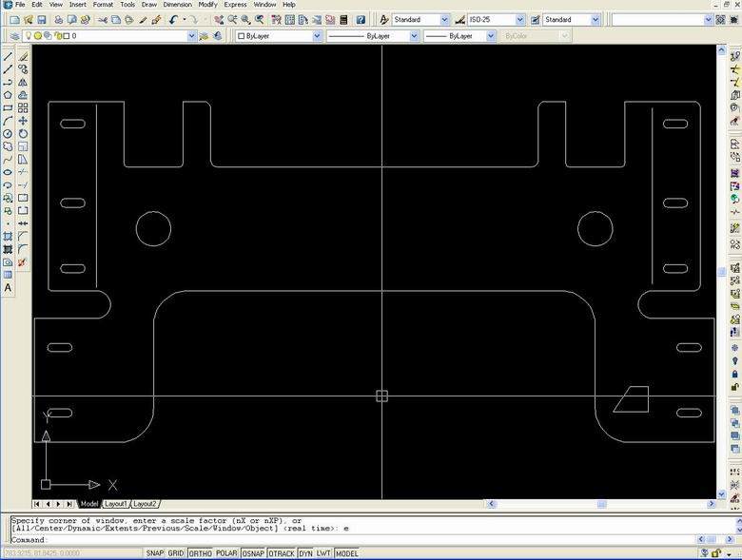Open the ISO-25 dimension style dropdown
This screenshot has width=742, height=560.
519,19
